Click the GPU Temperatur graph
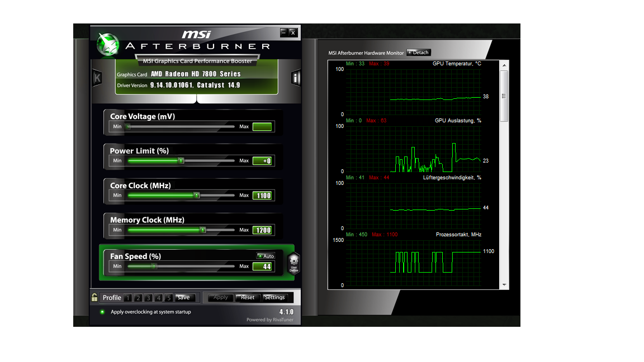Viewport: 644px width, 362px height. (x=413, y=92)
